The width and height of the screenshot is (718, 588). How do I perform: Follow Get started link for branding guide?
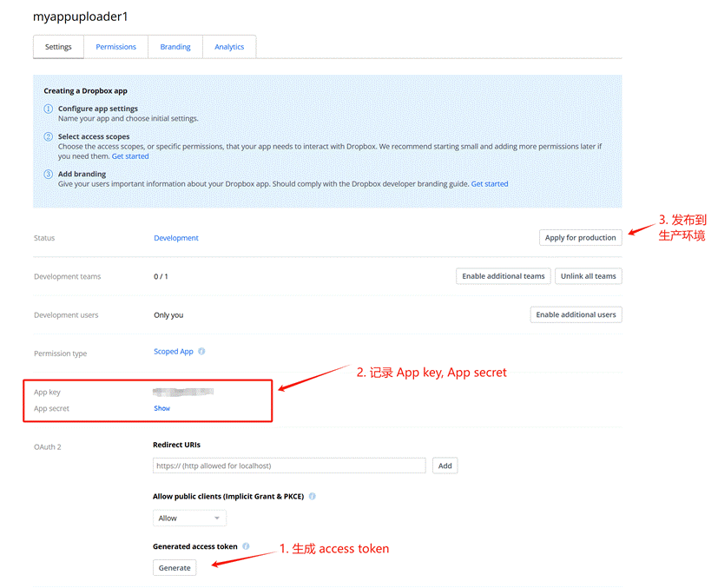(x=490, y=183)
